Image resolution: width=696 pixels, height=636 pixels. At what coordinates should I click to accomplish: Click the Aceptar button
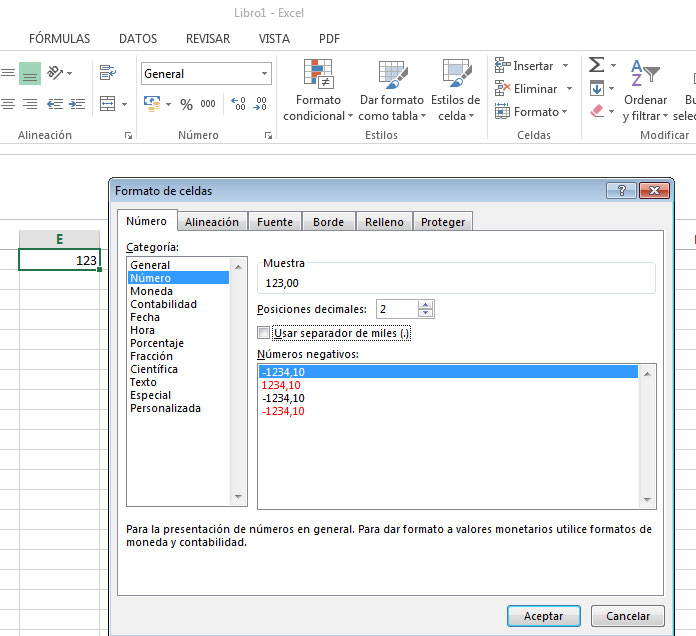click(x=543, y=616)
